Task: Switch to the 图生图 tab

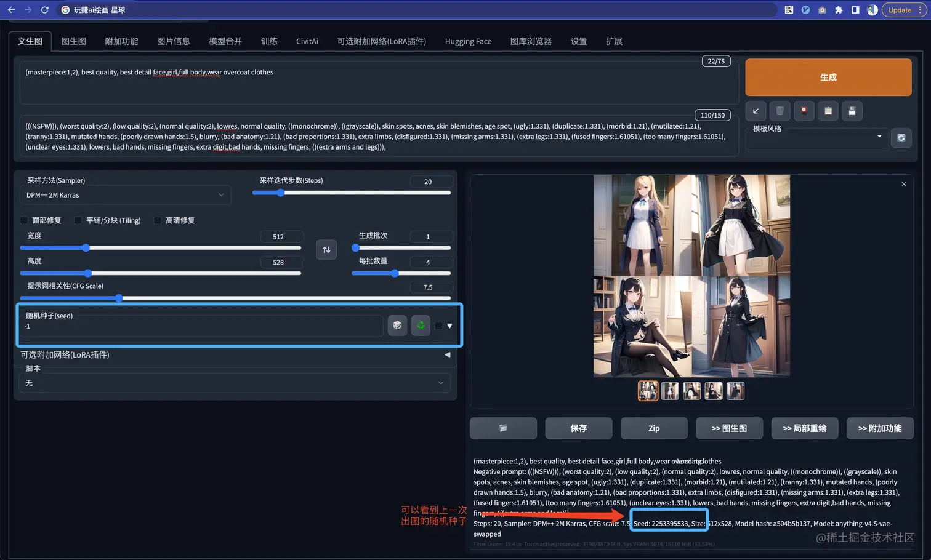Action: 74,41
